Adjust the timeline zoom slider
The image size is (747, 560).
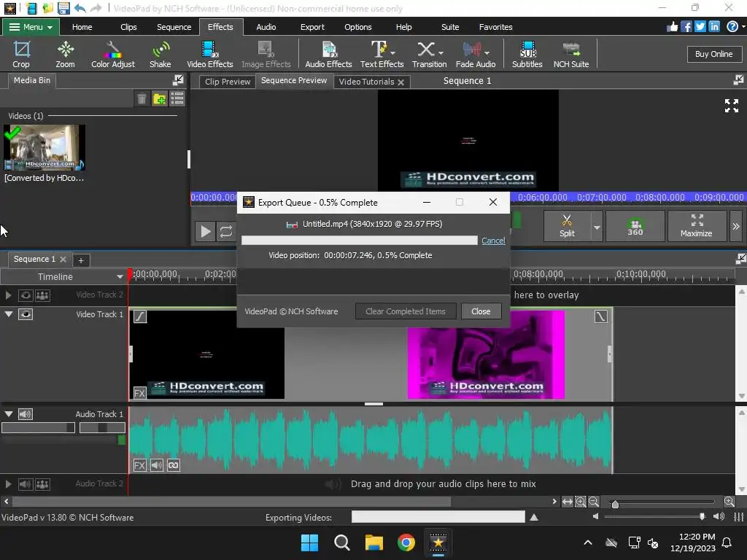615,504
